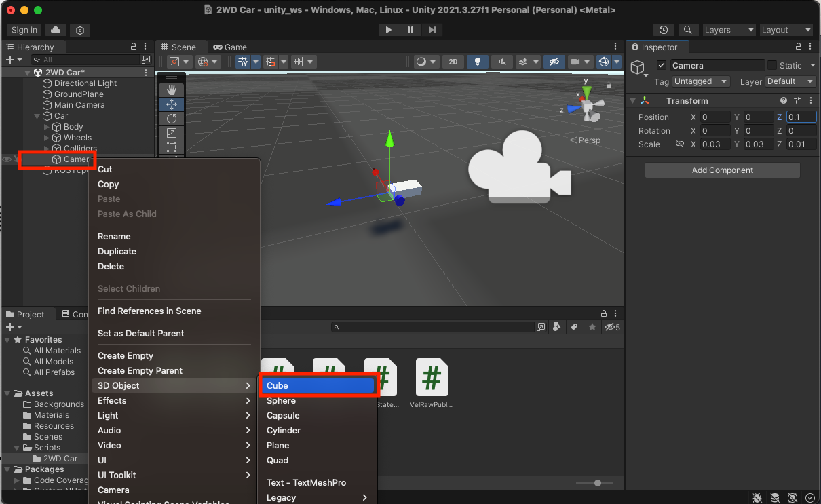
Task: Expand the Wheels object
Action: pyautogui.click(x=47, y=138)
